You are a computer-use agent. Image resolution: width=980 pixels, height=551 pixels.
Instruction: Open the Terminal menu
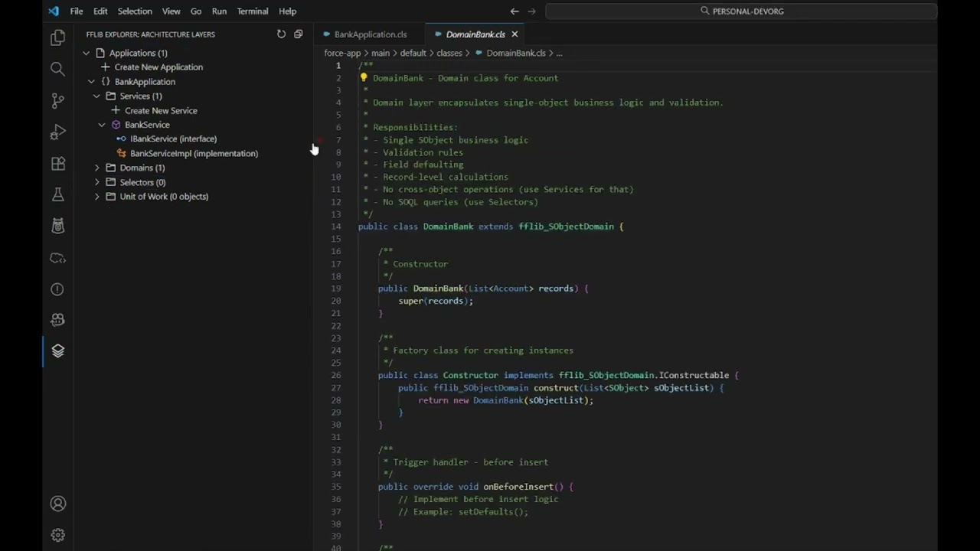(253, 11)
